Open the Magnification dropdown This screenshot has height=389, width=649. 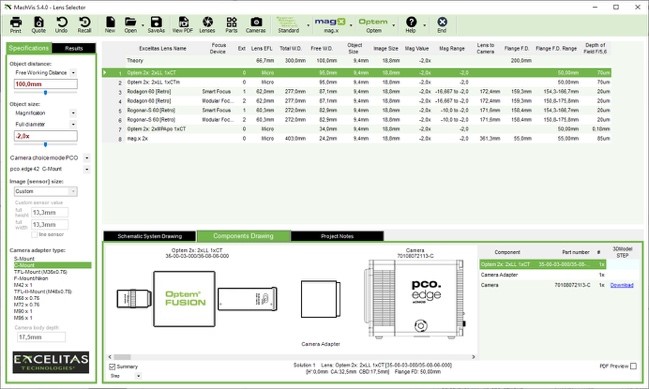pyautogui.click(x=73, y=113)
